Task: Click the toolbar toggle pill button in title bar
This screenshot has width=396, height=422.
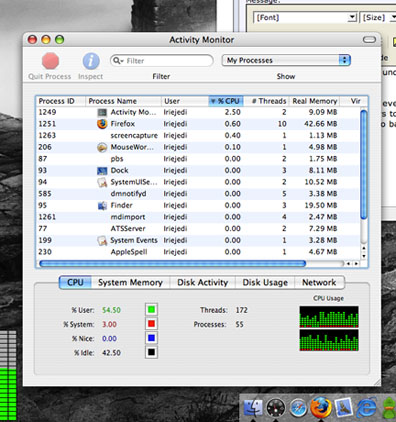Action: click(x=369, y=40)
